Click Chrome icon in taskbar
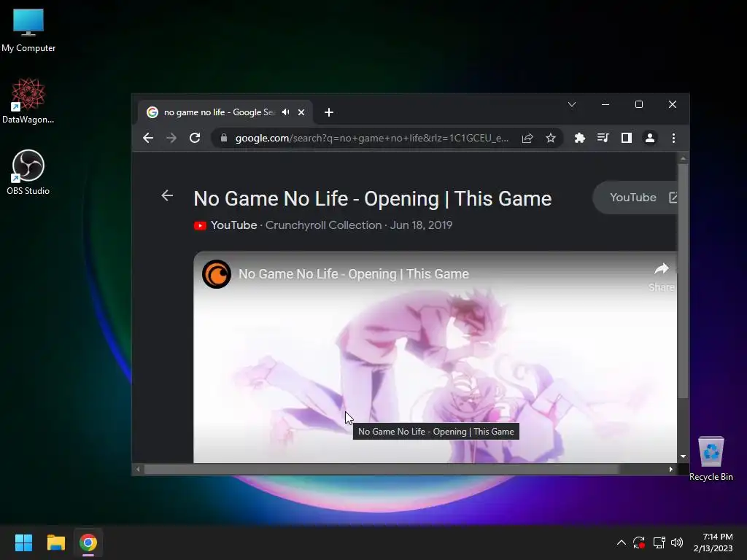This screenshot has width=747, height=560. tap(88, 542)
